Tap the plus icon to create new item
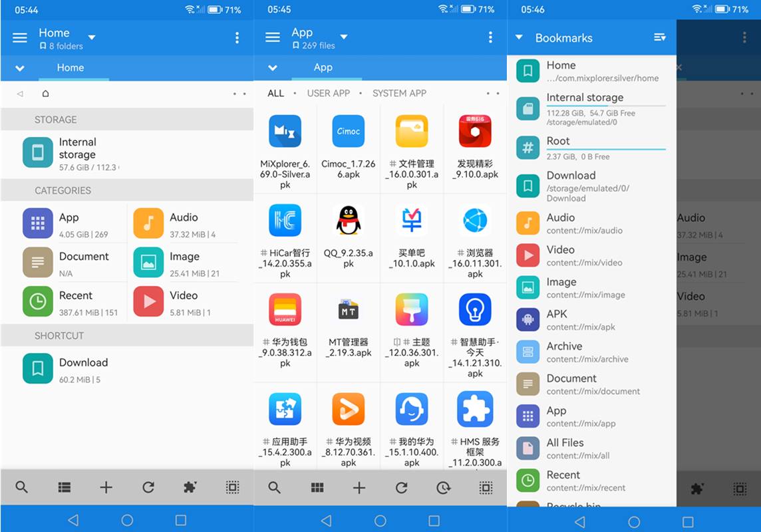This screenshot has height=532, width=761. [x=106, y=487]
